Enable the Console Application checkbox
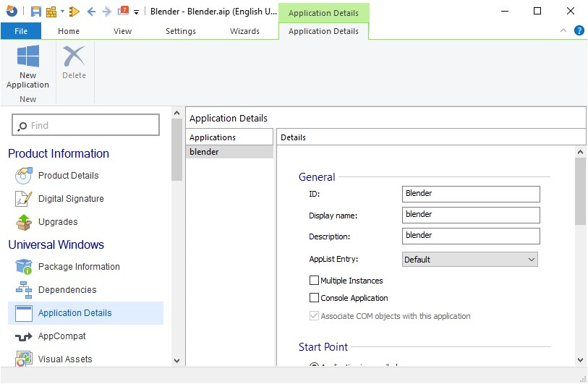 (x=314, y=297)
